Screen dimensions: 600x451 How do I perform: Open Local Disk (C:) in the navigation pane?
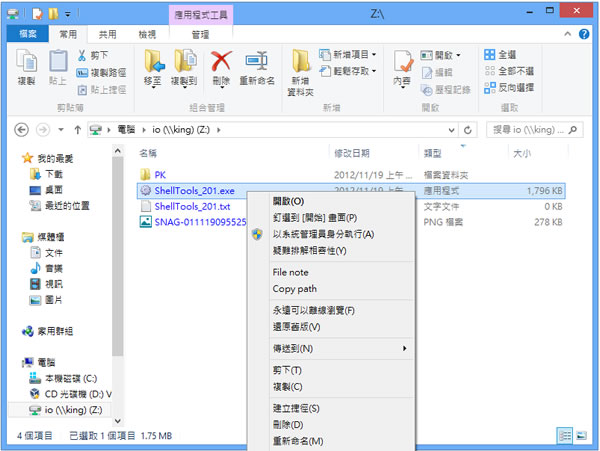[64, 379]
